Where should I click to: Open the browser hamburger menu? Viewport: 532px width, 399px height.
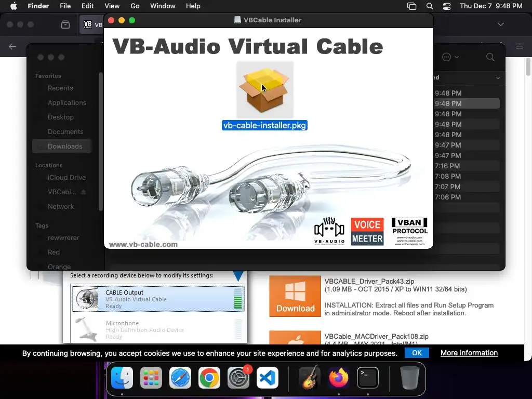click(x=520, y=46)
